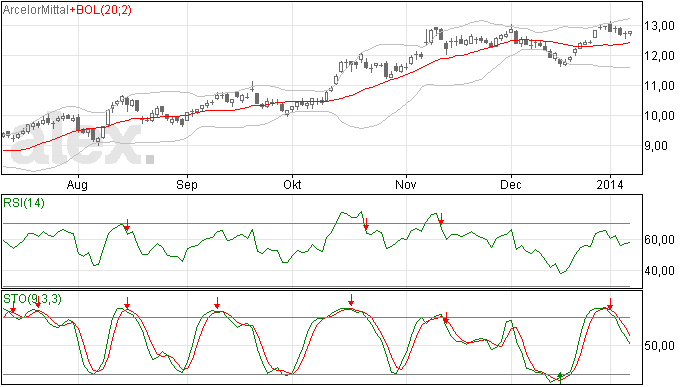Select the Sep label on the time axis
The width and height of the screenshot is (690, 387).
[x=187, y=185]
